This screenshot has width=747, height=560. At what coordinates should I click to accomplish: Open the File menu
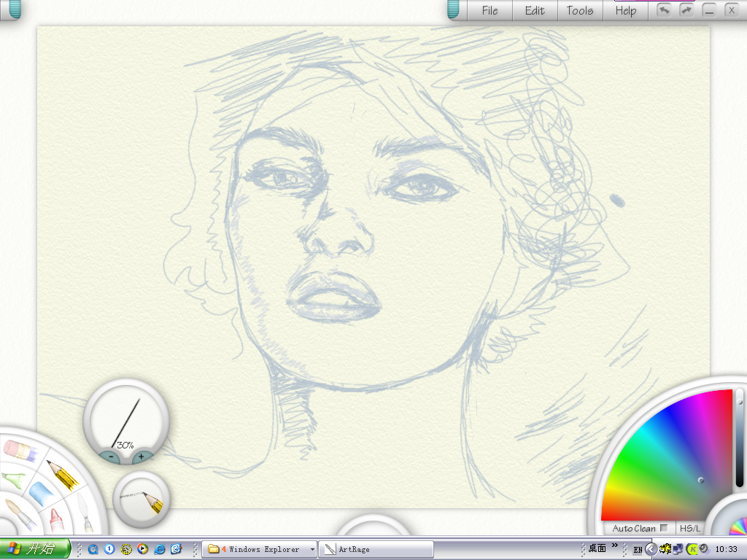(x=489, y=10)
